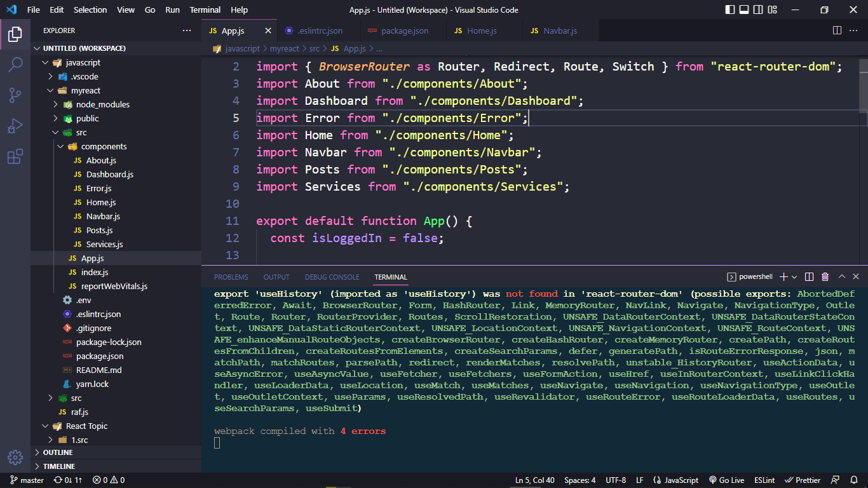Split the terminal pane
The width and height of the screenshot is (868, 488).
coord(810,277)
